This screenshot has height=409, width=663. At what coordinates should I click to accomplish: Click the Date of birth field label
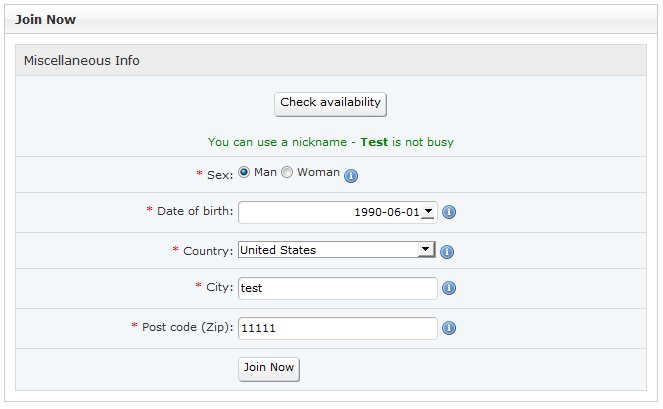coord(195,211)
